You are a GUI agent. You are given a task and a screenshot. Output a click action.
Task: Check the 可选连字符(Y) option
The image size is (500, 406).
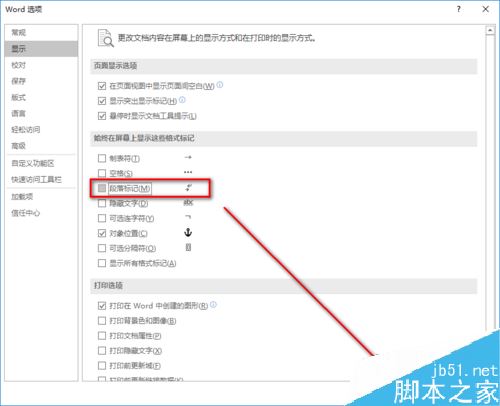(x=102, y=218)
